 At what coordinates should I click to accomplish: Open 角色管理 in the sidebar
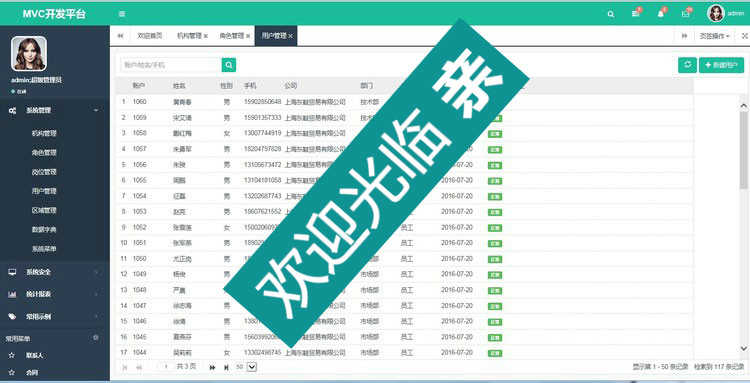point(44,153)
